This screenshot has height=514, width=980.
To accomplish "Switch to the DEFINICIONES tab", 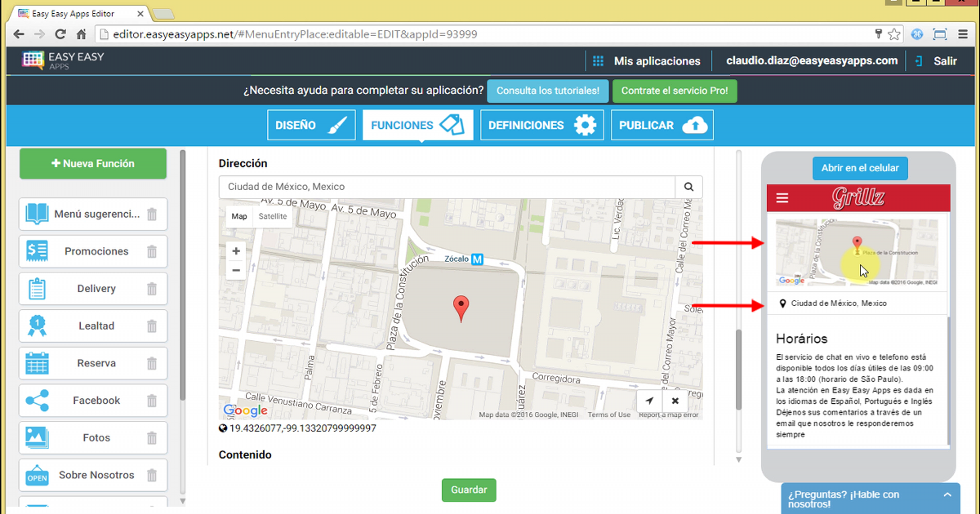I will 541,125.
